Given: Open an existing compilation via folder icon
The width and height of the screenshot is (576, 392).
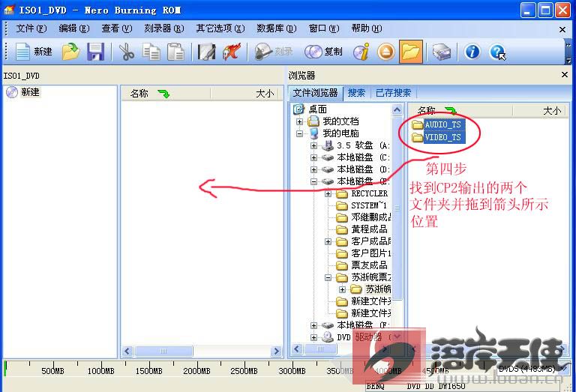Looking at the screenshot, I should (x=71, y=52).
